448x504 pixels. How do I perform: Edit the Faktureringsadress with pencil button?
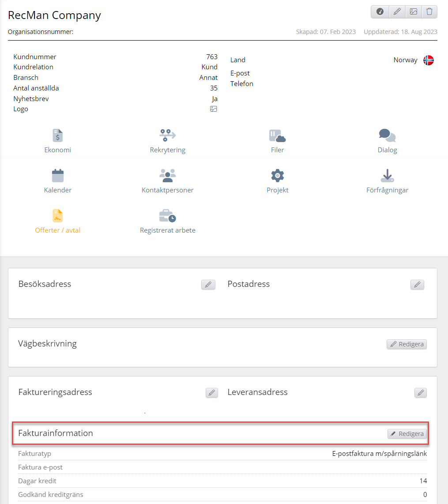coord(212,393)
